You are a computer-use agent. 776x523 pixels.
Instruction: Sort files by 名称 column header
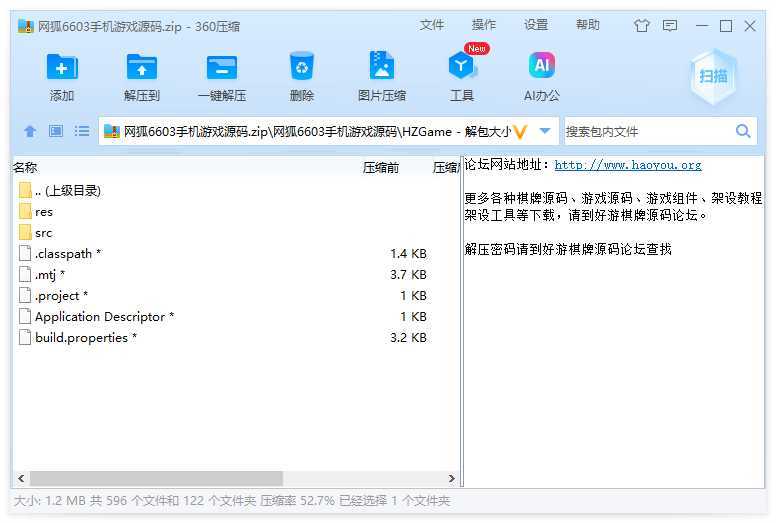pyautogui.click(x=26, y=168)
